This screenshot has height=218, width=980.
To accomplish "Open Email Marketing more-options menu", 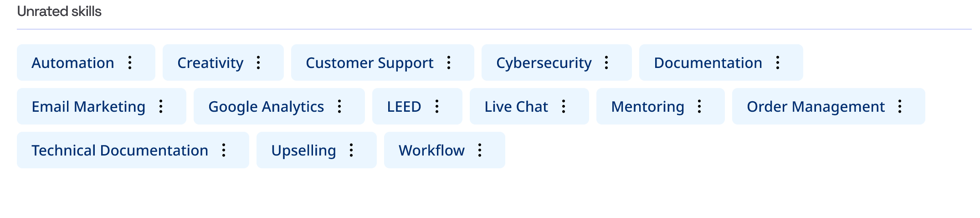I will click(161, 106).
